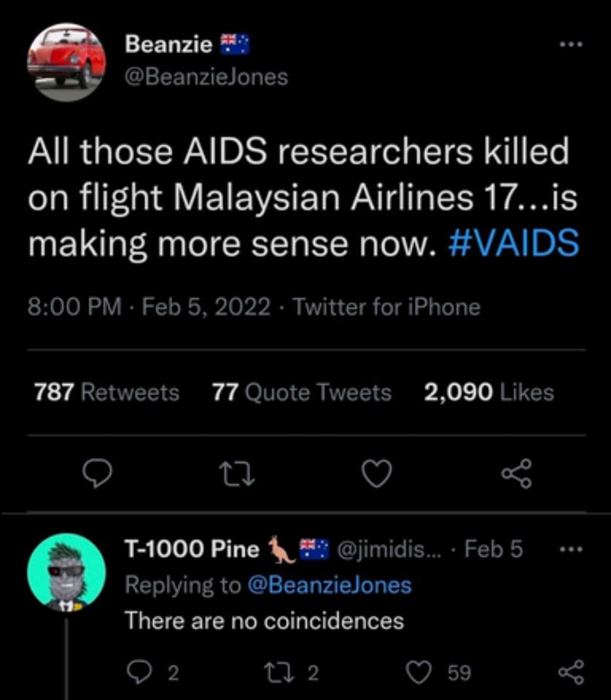The height and width of the screenshot is (700, 611).
Task: Like the main tweet with heart icon
Action: (x=377, y=475)
